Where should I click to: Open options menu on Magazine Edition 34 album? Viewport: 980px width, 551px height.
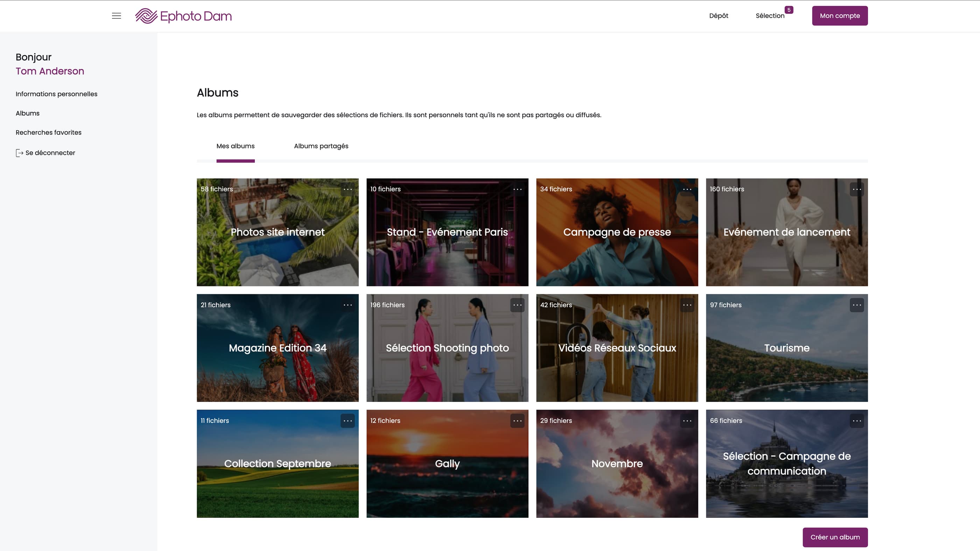point(348,305)
